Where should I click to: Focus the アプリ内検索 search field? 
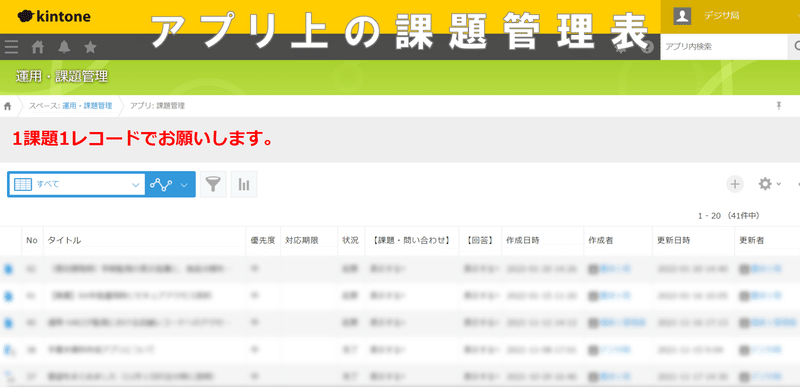click(x=724, y=47)
